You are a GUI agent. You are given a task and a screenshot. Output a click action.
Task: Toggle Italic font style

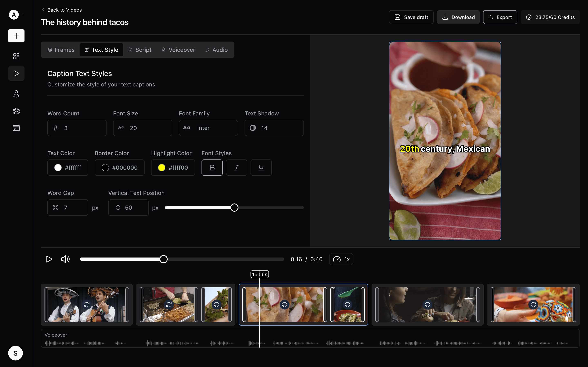236,167
